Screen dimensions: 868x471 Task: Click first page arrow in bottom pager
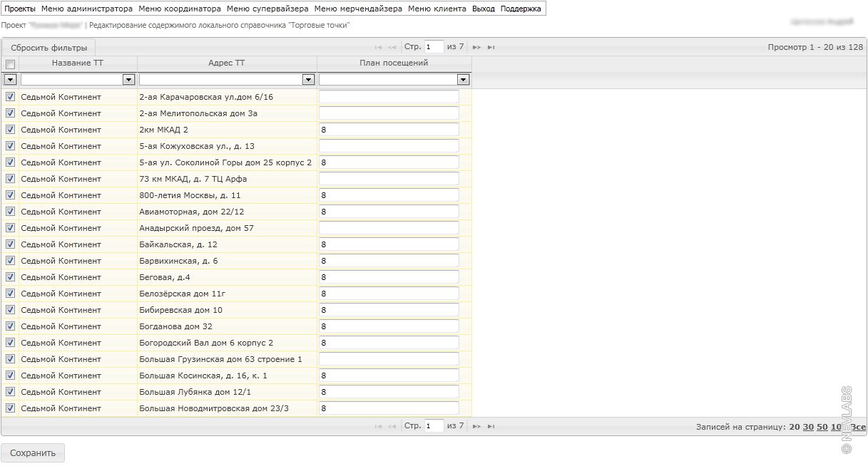click(x=378, y=427)
